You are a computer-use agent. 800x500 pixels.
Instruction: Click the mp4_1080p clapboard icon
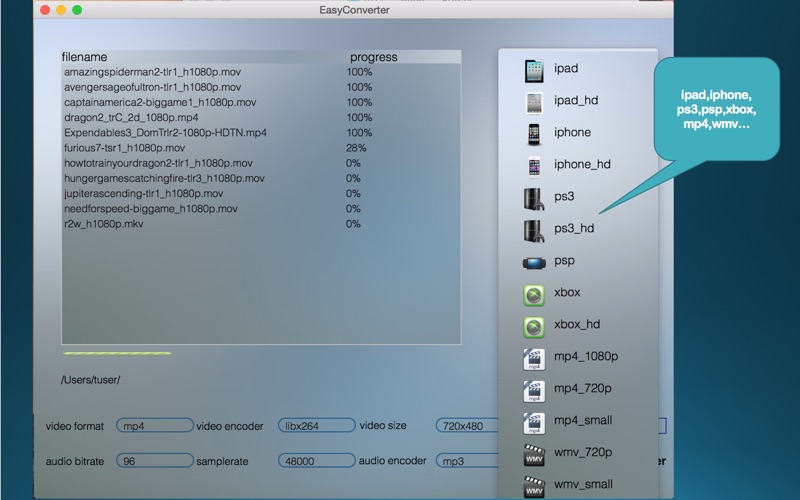pos(534,359)
